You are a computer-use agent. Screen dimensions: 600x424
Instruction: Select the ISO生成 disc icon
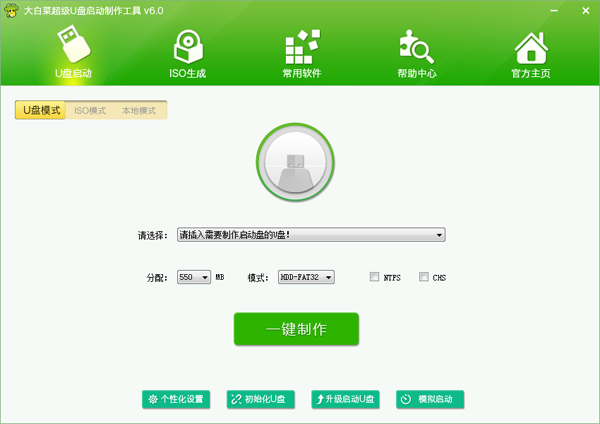click(188, 46)
